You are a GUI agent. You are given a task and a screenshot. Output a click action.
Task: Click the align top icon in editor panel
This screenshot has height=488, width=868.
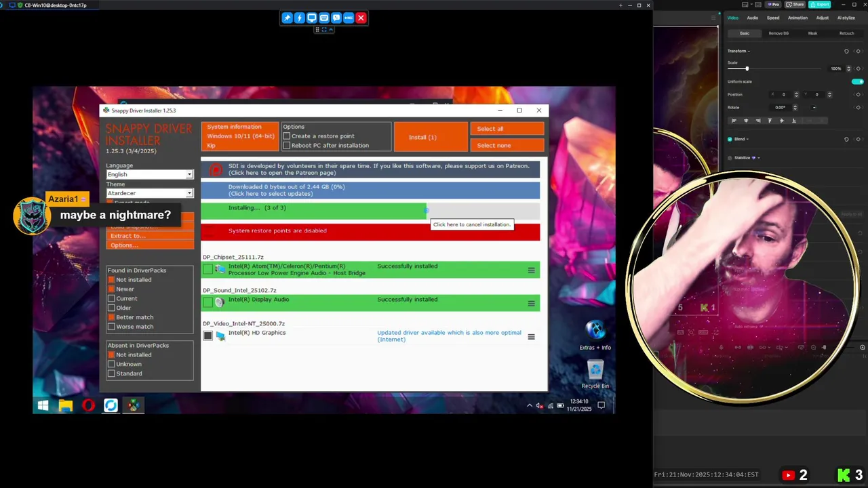770,121
